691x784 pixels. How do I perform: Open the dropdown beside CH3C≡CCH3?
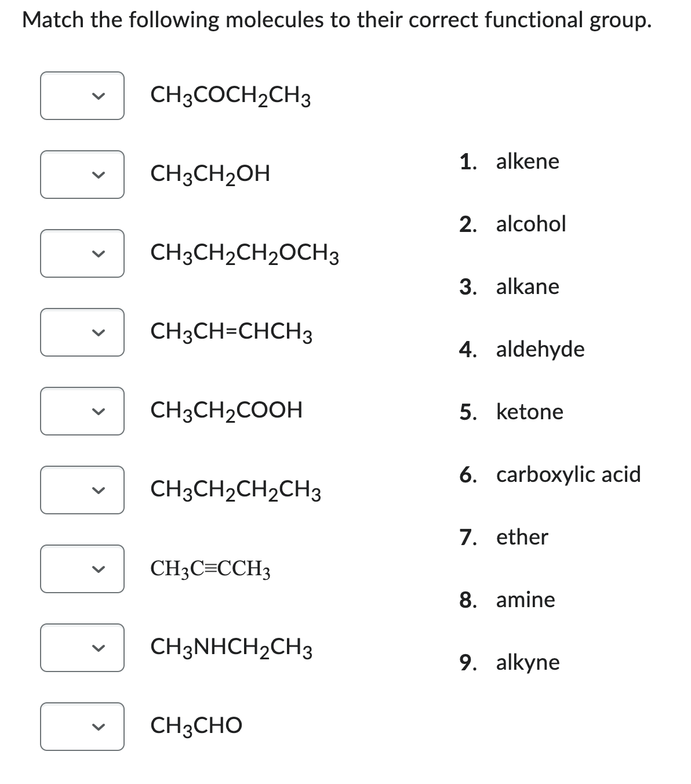point(82,569)
